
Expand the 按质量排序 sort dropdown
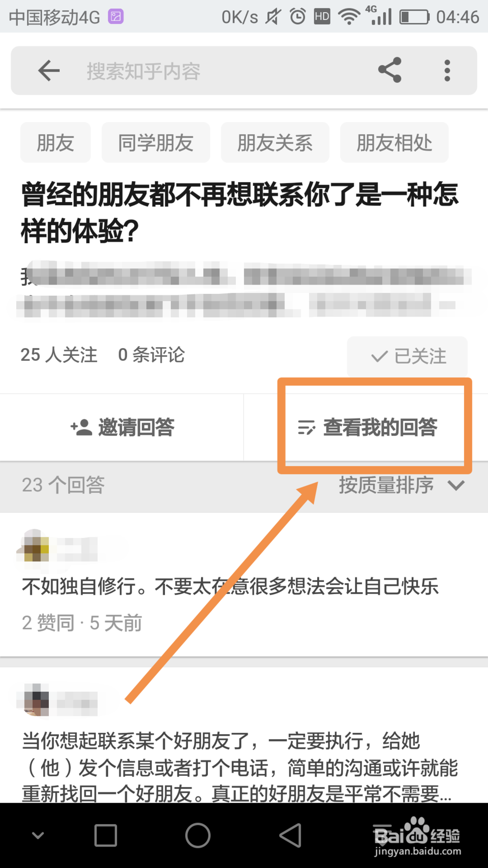tap(402, 485)
